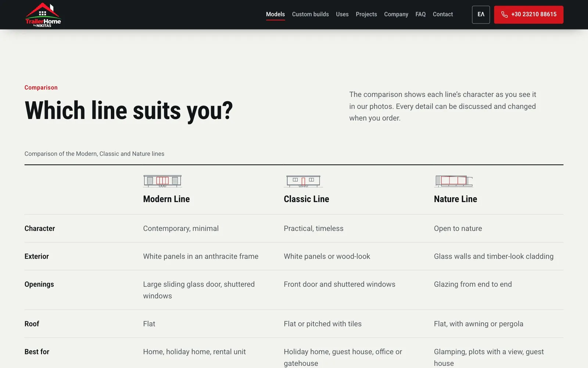The width and height of the screenshot is (588, 368).
Task: Select the Nature Line heading
Action: [455, 199]
